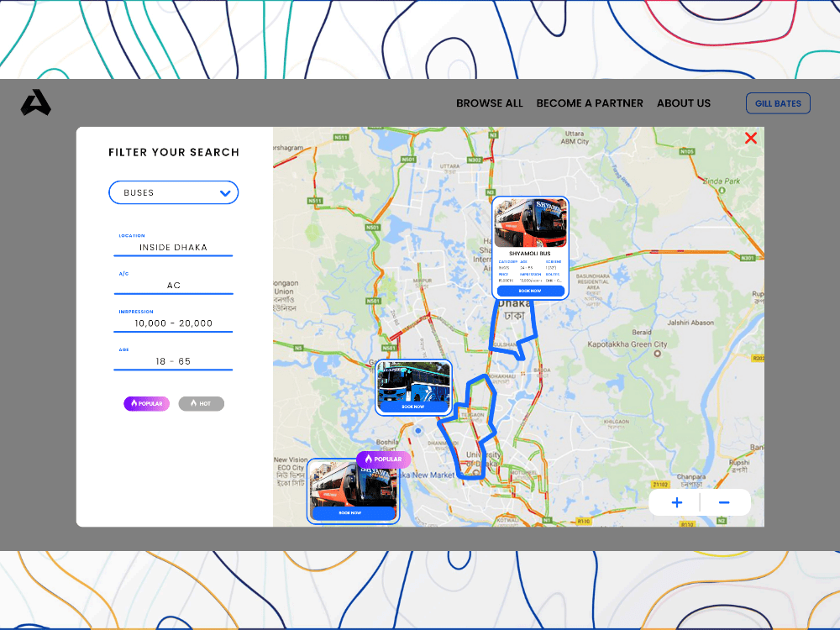Go to Become a Partner page

590,103
